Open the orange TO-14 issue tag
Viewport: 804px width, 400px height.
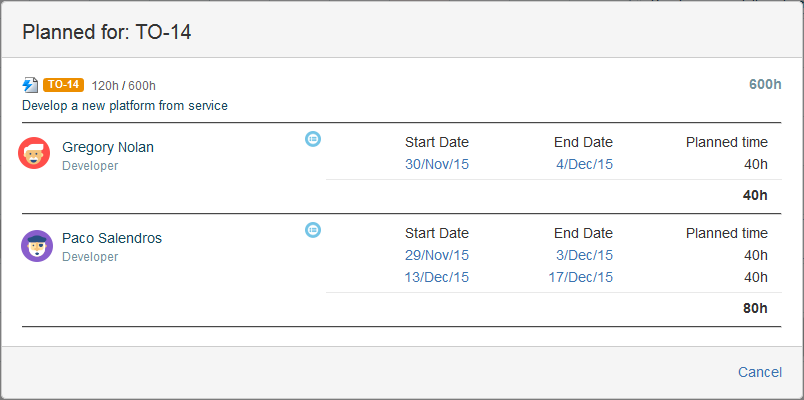(63, 85)
